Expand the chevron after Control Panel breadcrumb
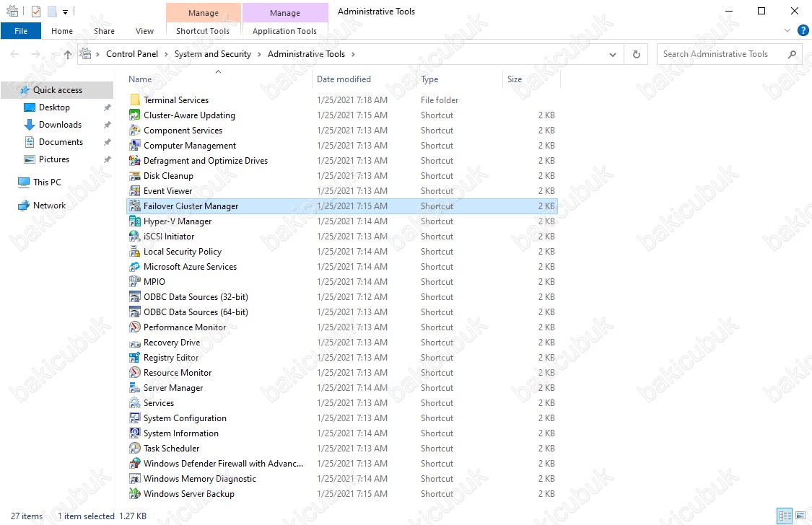 [x=166, y=54]
